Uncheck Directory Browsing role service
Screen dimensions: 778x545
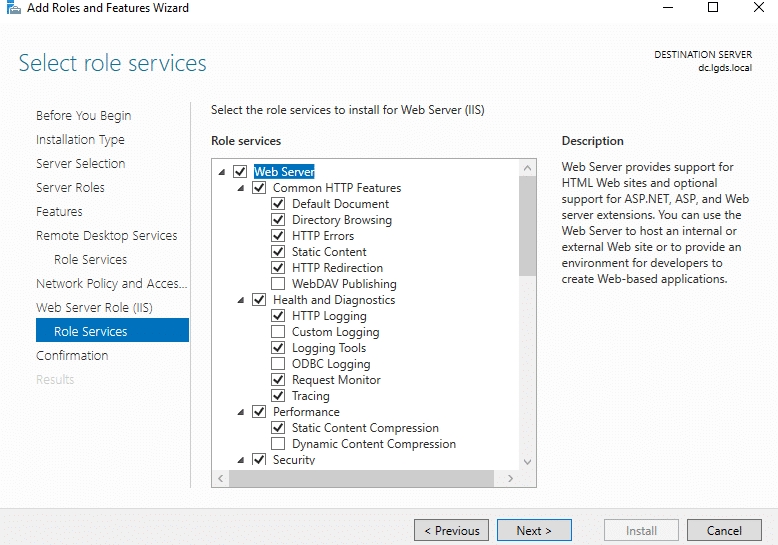pos(278,220)
